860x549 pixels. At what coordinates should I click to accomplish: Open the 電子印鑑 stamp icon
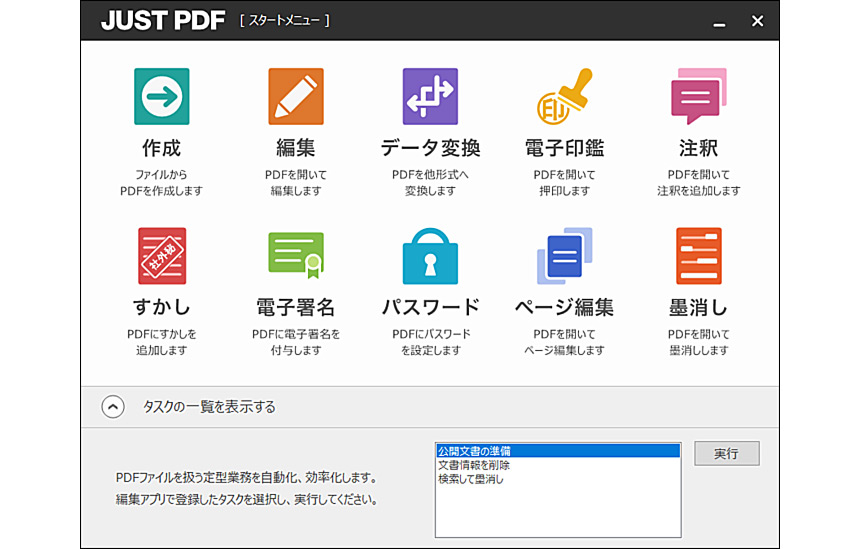point(564,97)
